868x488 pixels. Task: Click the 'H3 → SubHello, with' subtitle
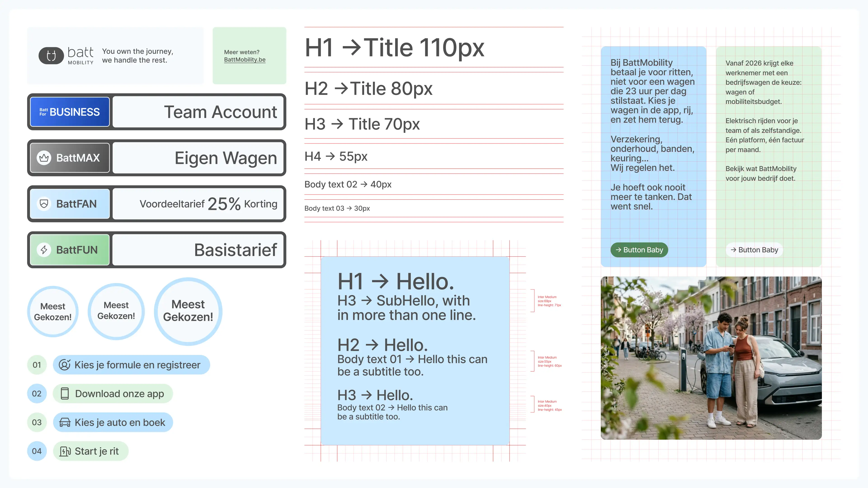pyautogui.click(x=404, y=300)
